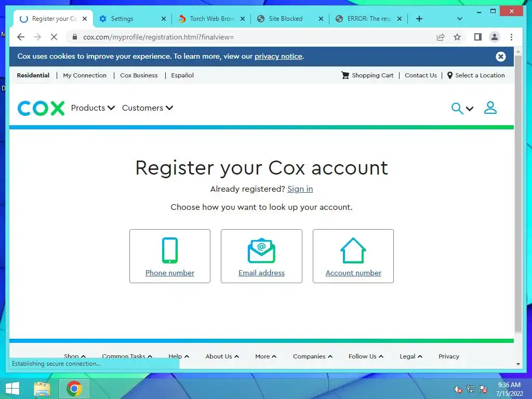Click the page vertical scrollbar

click(518, 193)
